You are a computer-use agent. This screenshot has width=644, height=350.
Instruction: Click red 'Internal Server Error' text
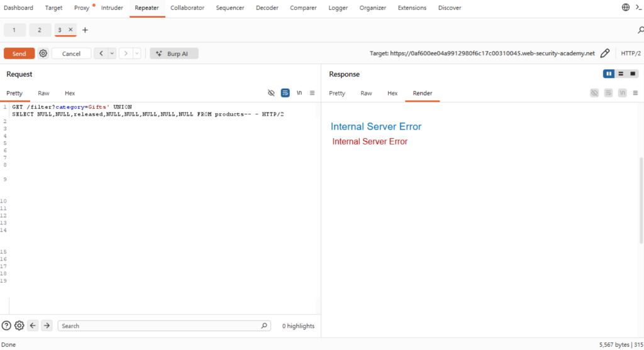click(x=370, y=141)
